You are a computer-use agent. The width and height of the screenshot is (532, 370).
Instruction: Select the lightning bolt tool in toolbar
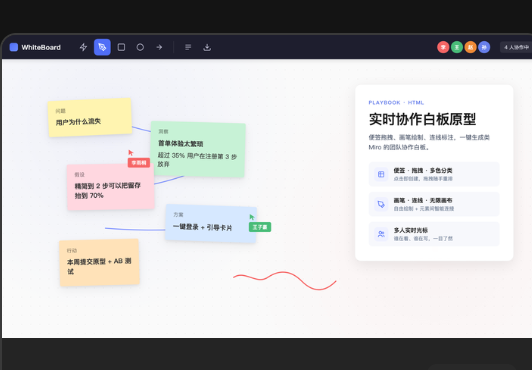(x=83, y=47)
